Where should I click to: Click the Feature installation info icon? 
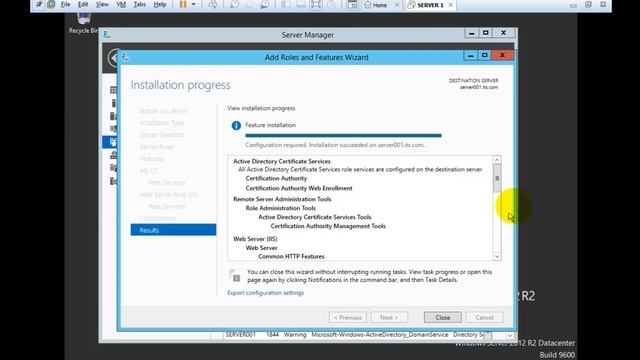point(236,126)
